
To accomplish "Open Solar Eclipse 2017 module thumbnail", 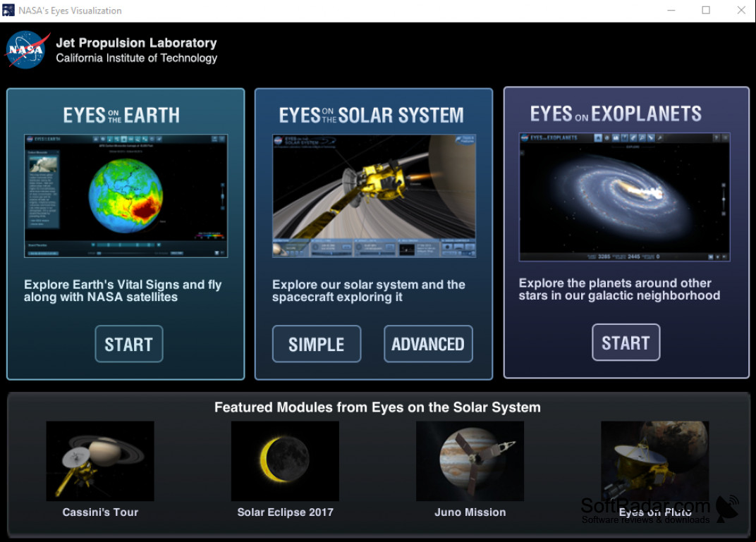I will pos(285,461).
